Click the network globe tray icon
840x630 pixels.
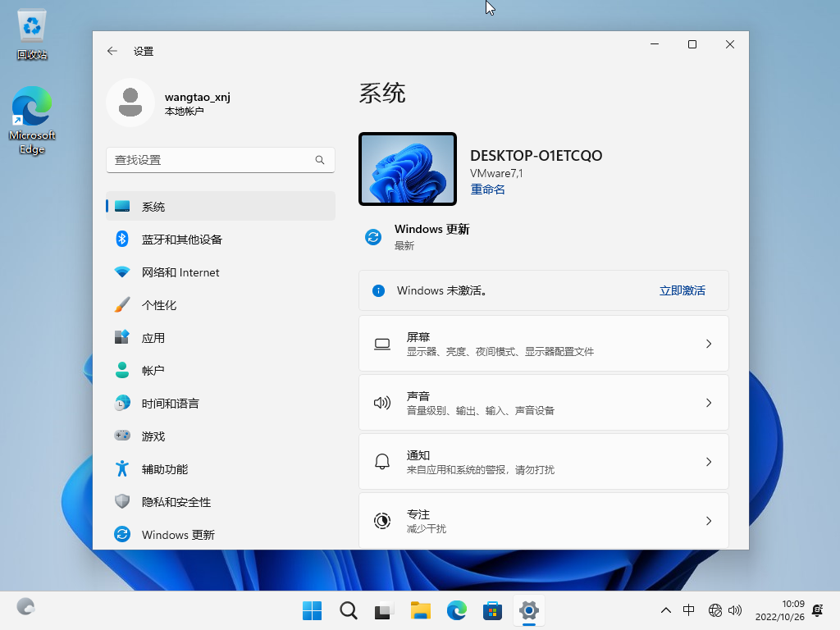[x=715, y=610]
